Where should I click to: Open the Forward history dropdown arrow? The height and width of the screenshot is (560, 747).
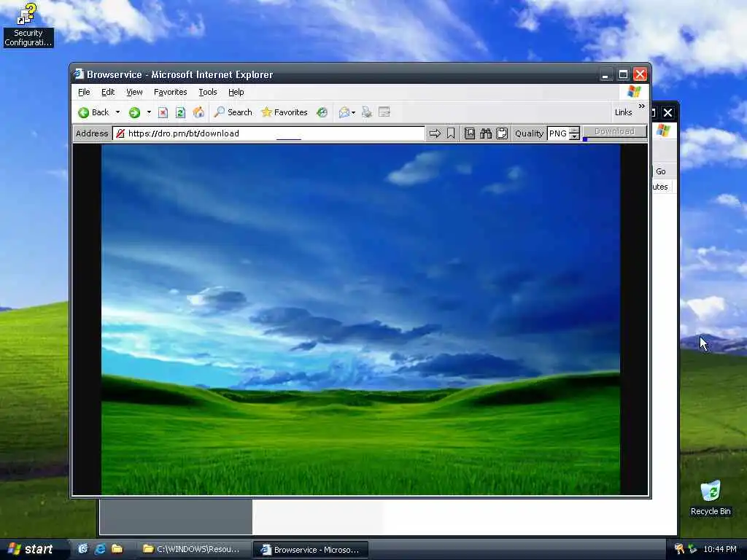(149, 112)
